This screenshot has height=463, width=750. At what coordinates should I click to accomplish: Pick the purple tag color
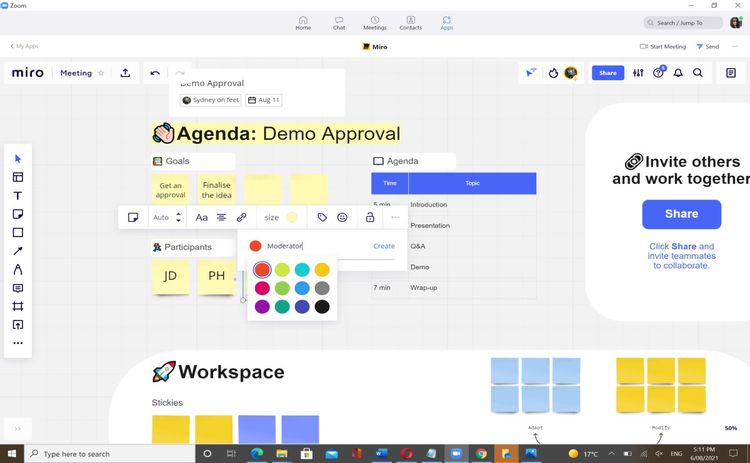(x=262, y=307)
